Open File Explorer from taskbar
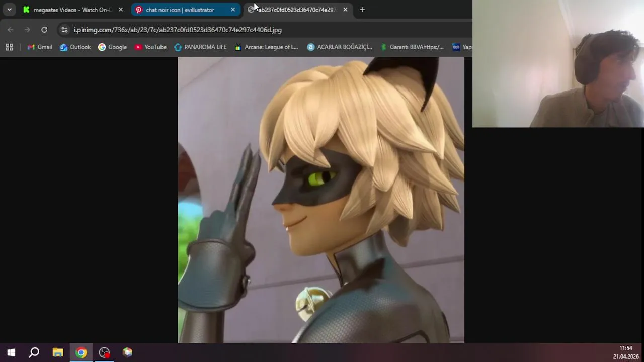 tap(58, 352)
